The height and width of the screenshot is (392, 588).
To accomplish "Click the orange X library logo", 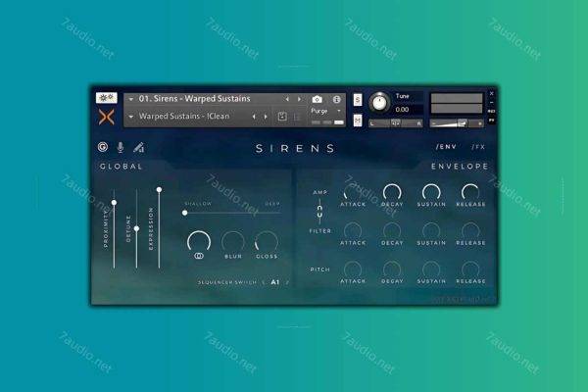I will 107,117.
